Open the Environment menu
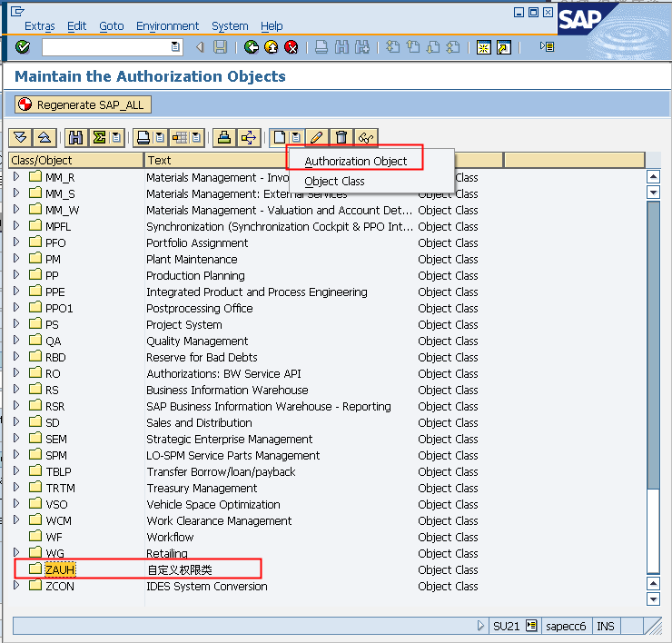The height and width of the screenshot is (643, 672). 168,26
